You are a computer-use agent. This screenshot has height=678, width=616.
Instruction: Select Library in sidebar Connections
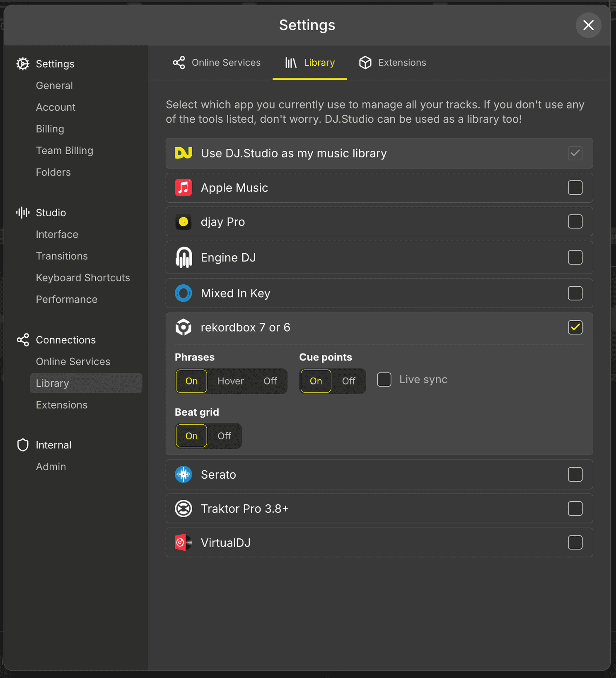pos(86,383)
